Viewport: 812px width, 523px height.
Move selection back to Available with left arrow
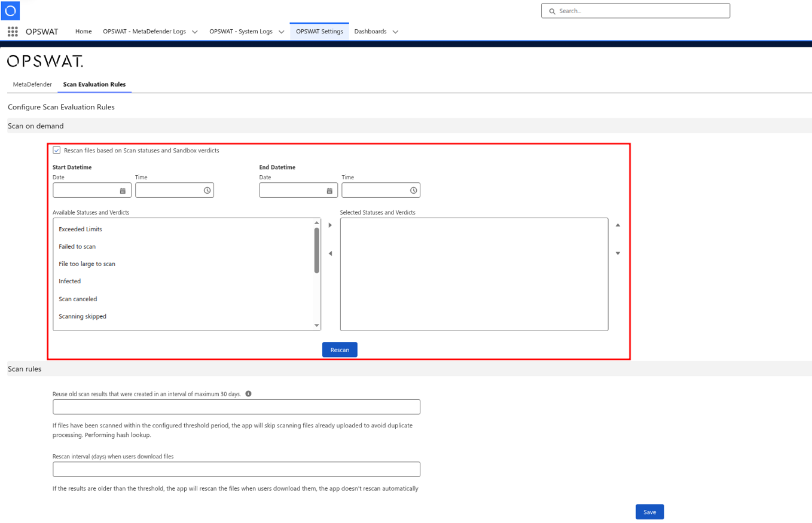330,253
